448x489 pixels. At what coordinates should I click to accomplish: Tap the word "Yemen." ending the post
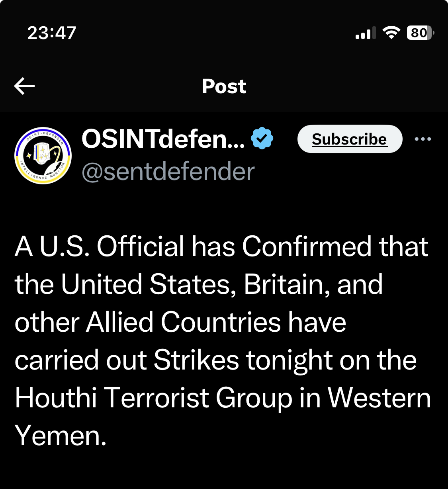coord(61,436)
